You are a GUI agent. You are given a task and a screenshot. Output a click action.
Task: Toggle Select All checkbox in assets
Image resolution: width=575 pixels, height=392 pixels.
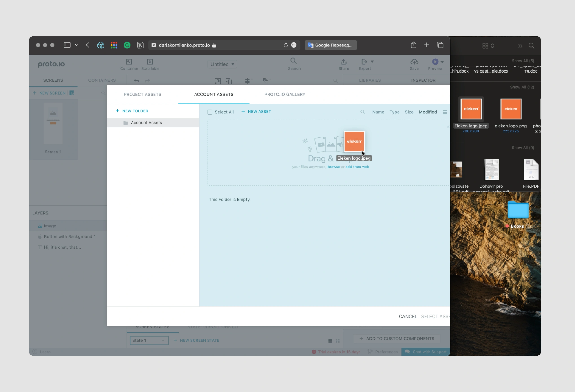(210, 112)
